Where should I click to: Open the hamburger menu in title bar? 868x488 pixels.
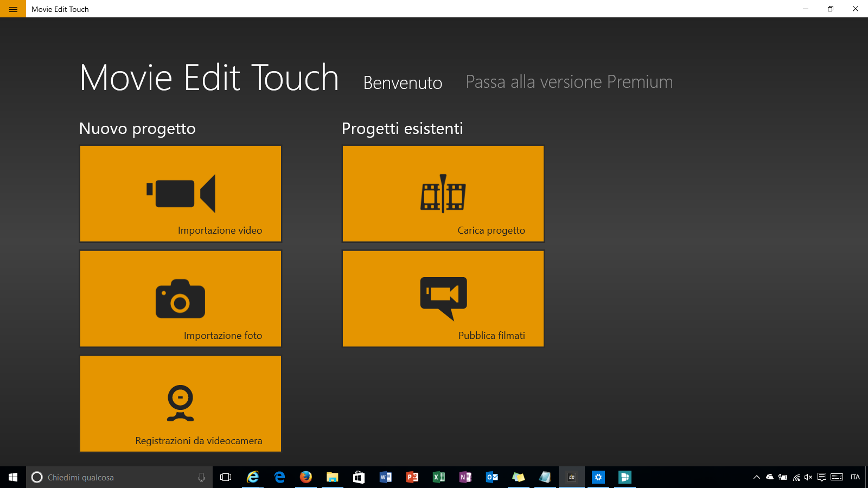click(13, 9)
